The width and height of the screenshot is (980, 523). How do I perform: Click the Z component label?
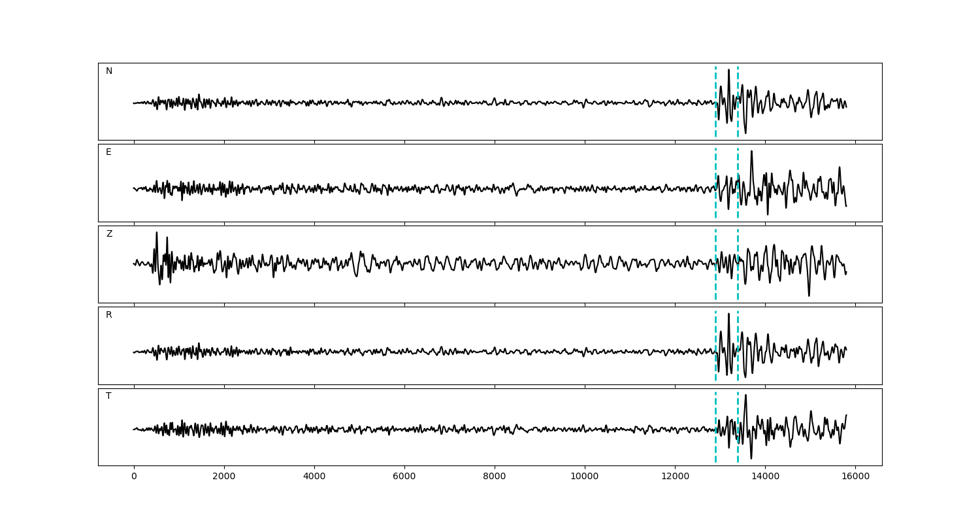(109, 234)
